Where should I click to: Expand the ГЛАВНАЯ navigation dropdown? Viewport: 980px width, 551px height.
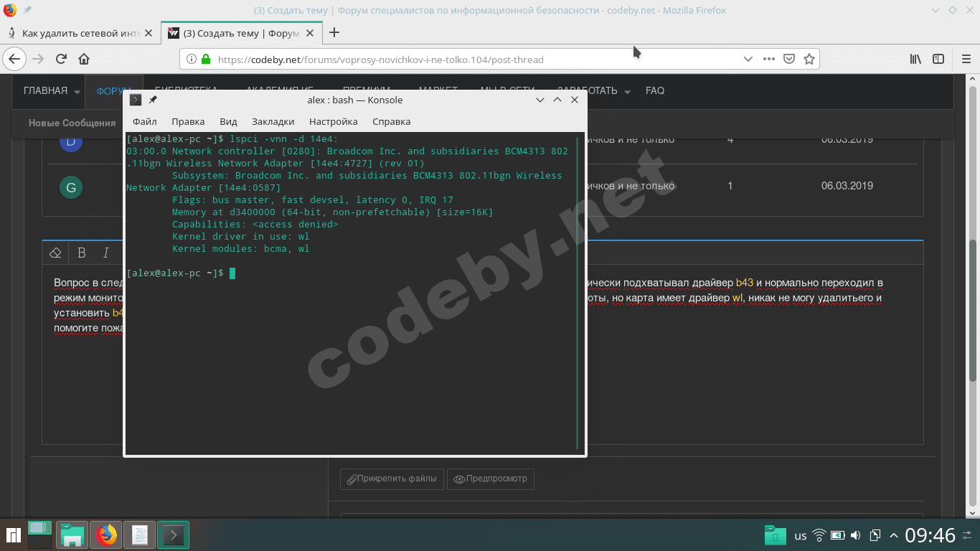click(75, 91)
